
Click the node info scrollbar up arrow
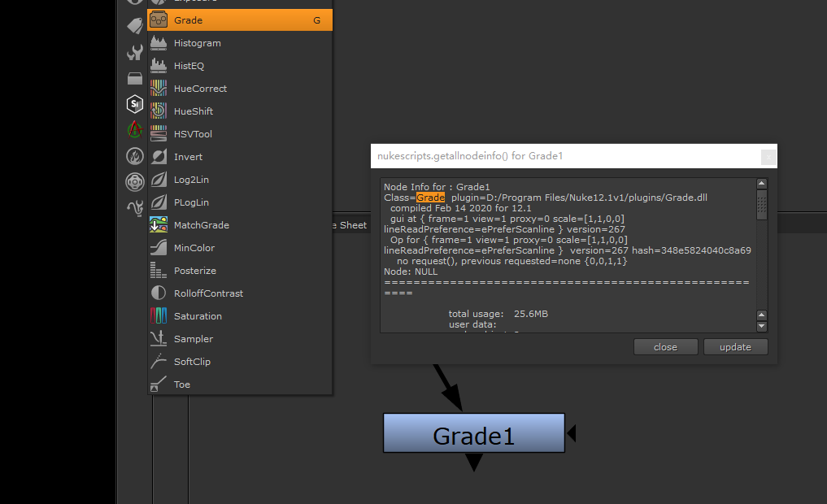point(762,184)
